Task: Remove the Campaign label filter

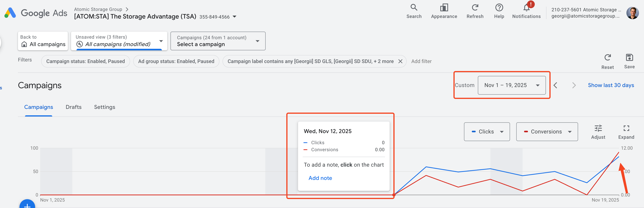Action: pos(400,61)
